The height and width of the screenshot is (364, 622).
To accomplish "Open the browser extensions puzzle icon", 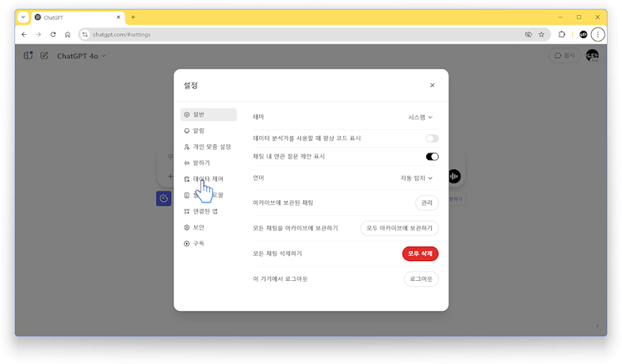I will (x=562, y=35).
